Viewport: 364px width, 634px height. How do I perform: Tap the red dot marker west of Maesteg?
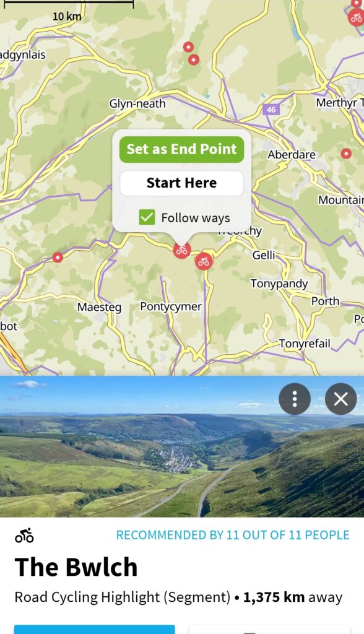click(58, 257)
